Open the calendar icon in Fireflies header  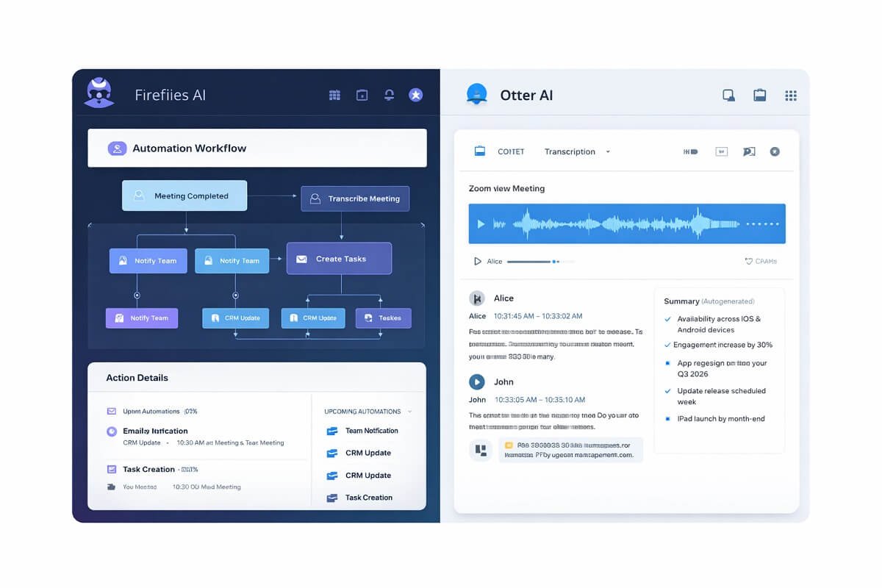pyautogui.click(x=362, y=95)
